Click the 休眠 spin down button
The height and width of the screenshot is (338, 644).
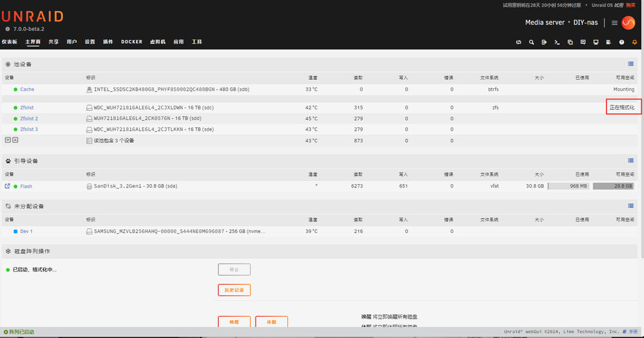(x=272, y=321)
